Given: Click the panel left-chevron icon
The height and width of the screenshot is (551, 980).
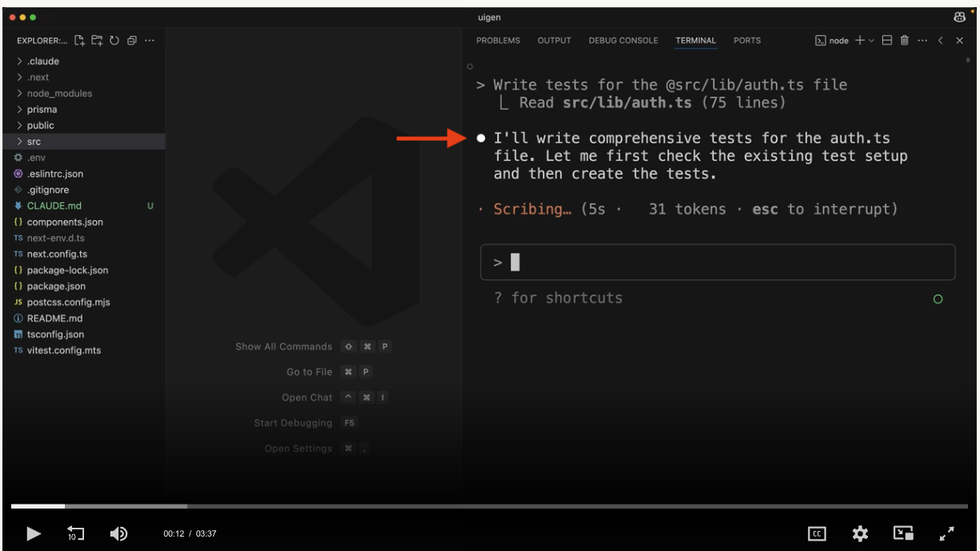Looking at the screenshot, I should [x=941, y=40].
